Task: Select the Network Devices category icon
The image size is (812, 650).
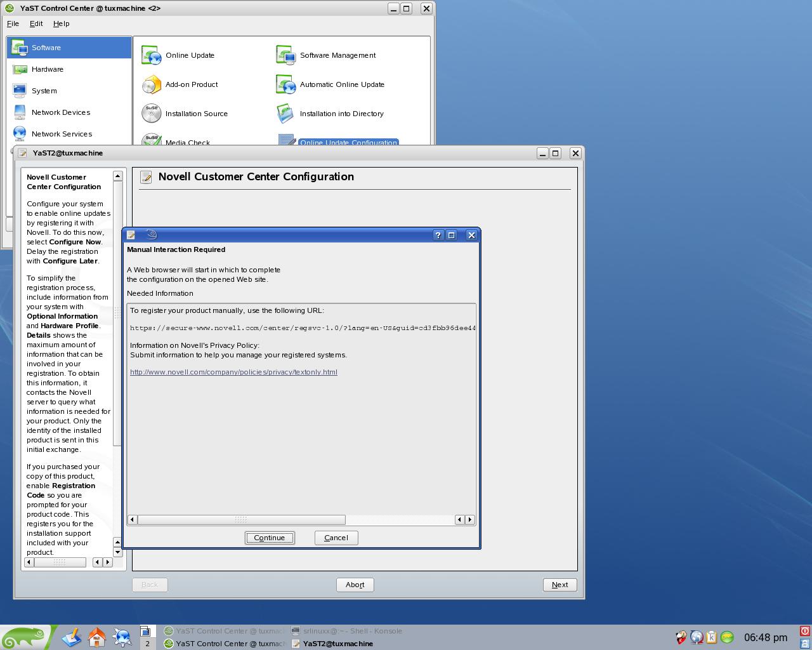Action: [x=20, y=112]
